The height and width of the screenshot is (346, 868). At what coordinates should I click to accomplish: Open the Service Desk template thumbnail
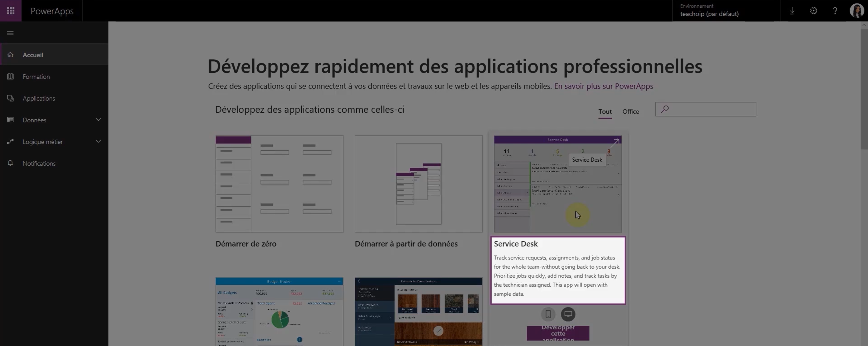click(558, 184)
